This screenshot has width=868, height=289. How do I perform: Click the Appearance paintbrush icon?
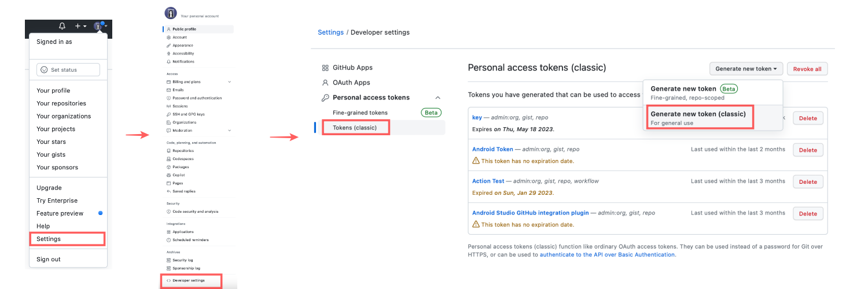click(168, 45)
